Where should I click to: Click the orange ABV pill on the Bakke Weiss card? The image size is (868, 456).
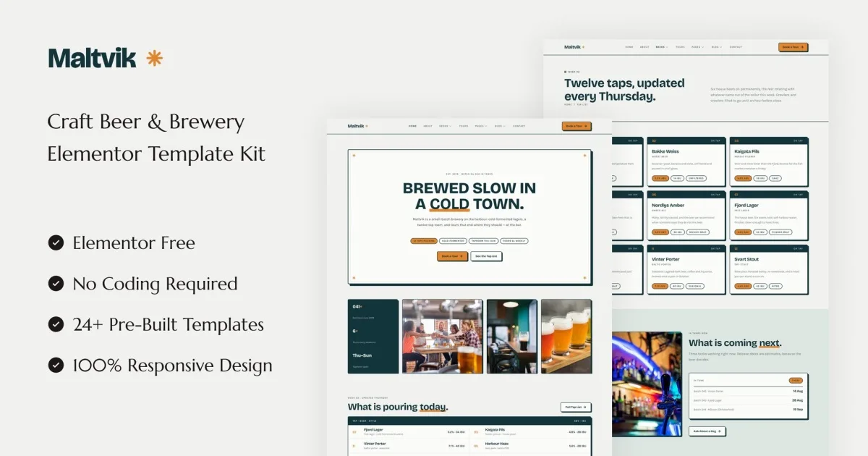[660, 178]
